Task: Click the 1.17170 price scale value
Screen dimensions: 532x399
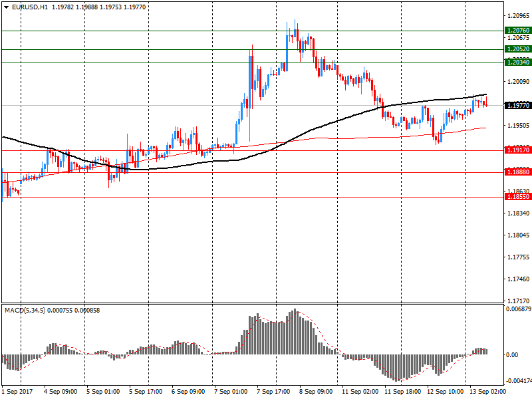Action: click(518, 301)
